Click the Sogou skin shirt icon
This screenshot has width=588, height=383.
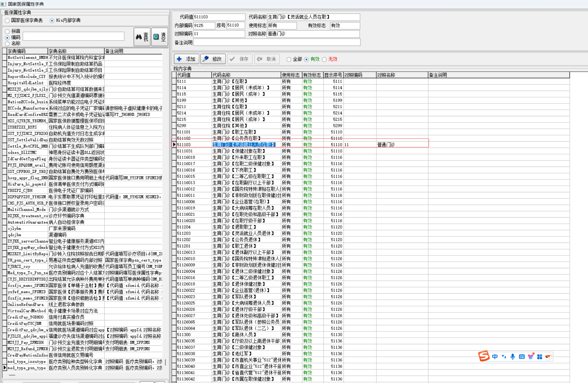click(x=530, y=357)
